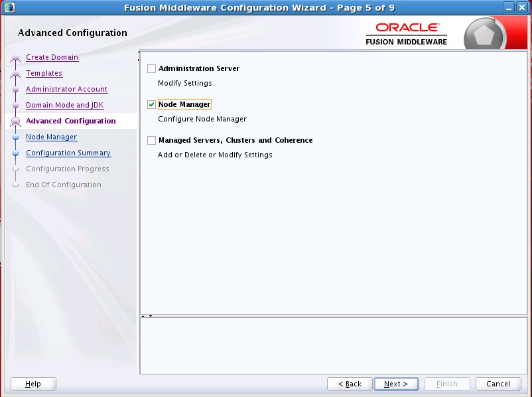Click 'Add or Delete or Modify Settings' text
532x397 pixels.
(x=215, y=155)
